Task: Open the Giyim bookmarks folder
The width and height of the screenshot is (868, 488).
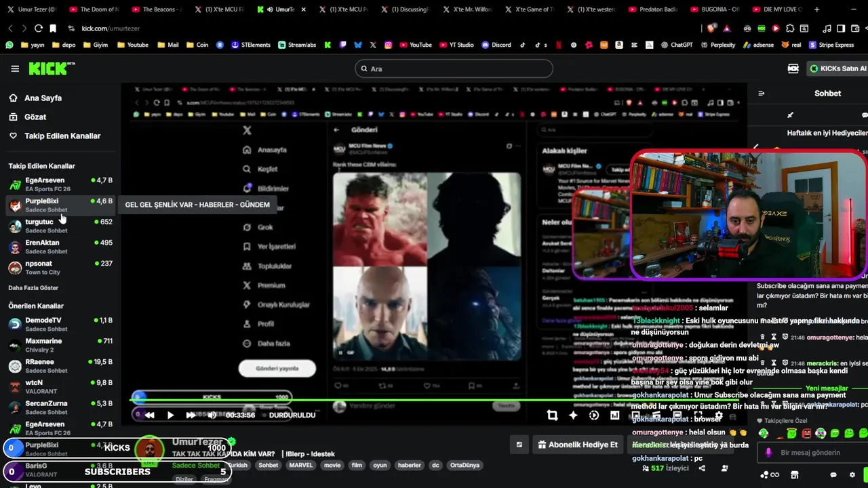Action: click(95, 45)
